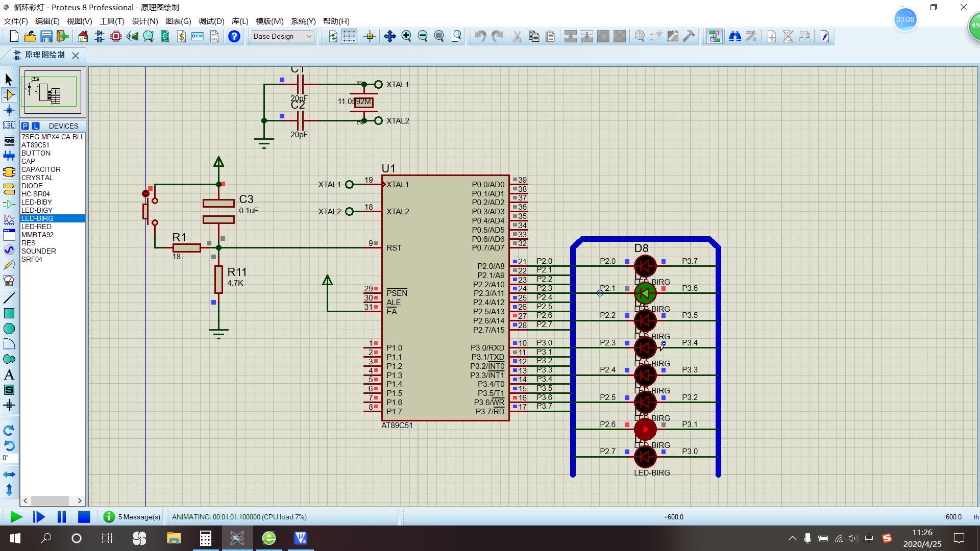Click the Step simulation button
Screen dimensions: 980x551
click(38, 517)
